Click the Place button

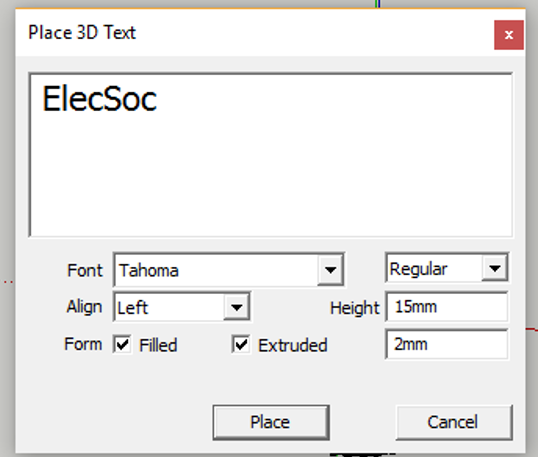coord(271,422)
